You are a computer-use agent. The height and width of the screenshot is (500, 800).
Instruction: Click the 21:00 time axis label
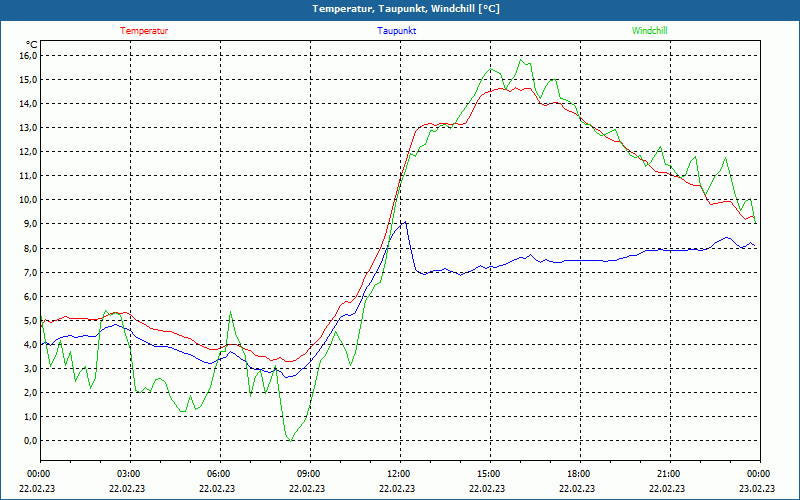click(670, 474)
